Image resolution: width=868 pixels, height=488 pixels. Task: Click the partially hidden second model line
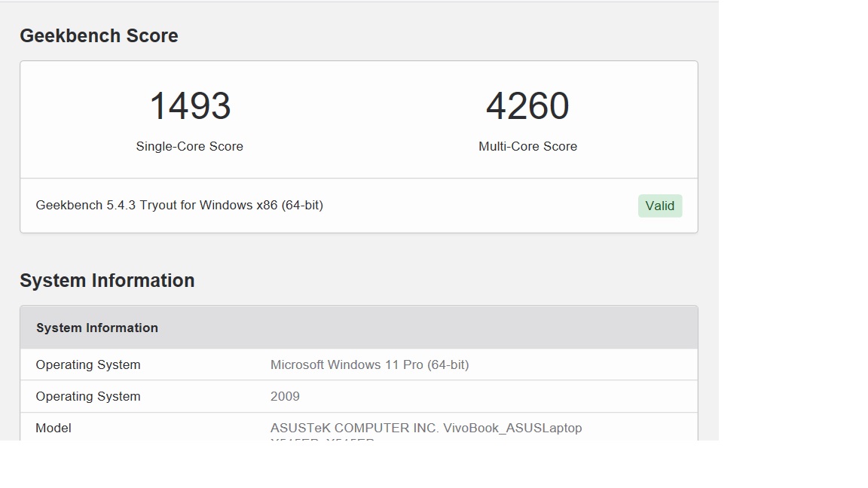pyautogui.click(x=322, y=438)
